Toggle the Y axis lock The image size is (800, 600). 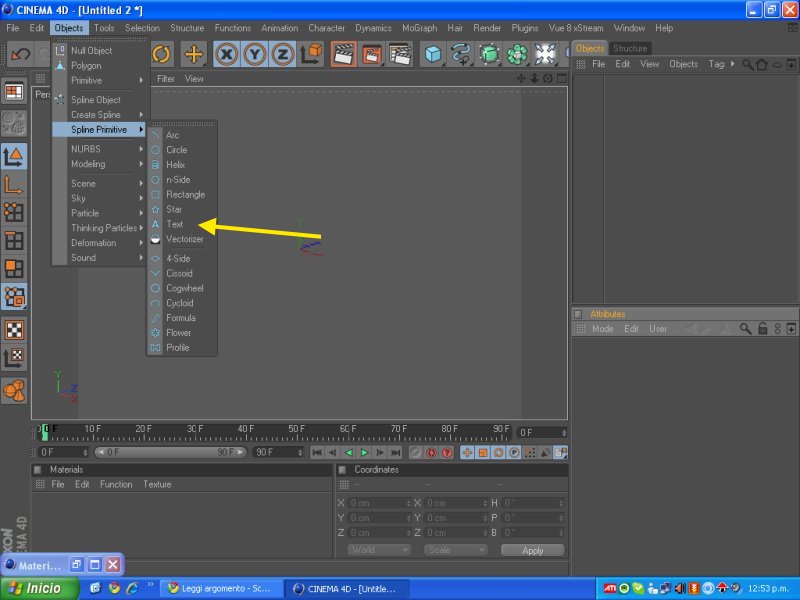(255, 54)
